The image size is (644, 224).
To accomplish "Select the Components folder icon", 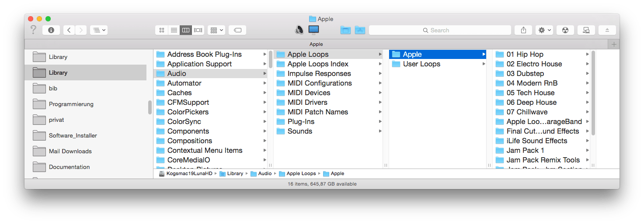I will tap(160, 131).
